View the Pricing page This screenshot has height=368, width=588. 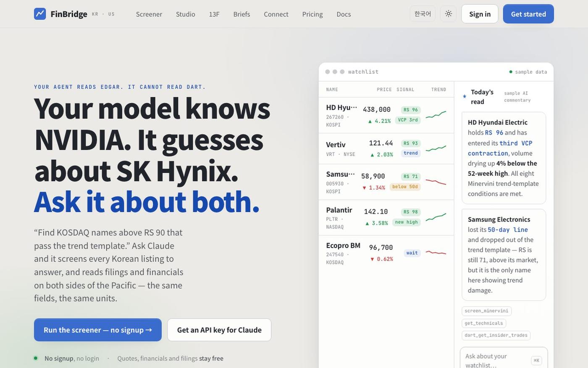pyautogui.click(x=312, y=14)
